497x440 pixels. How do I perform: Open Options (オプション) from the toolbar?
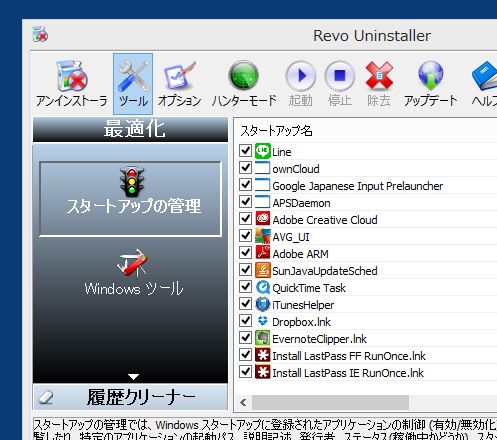tap(180, 84)
